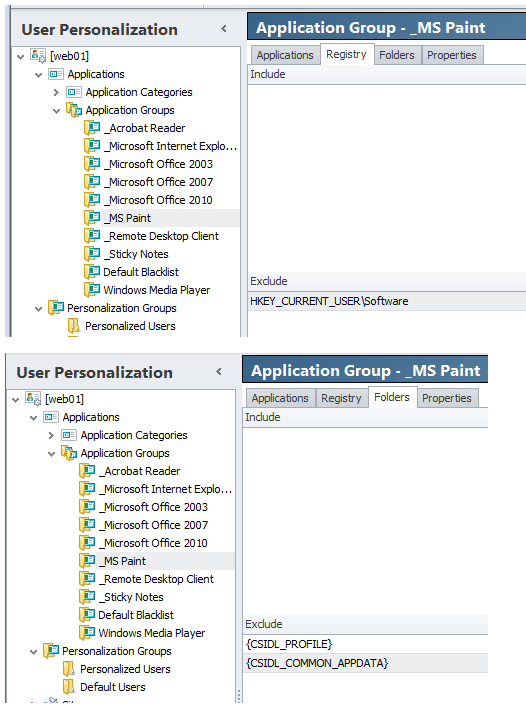Switch to Properties tab in the Registry view
Viewport: 526px width, 711px height.
pyautogui.click(x=452, y=55)
